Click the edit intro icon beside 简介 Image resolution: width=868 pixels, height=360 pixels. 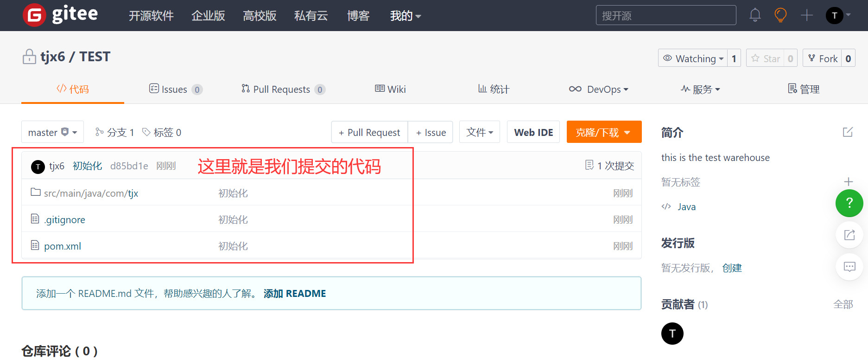tap(848, 132)
